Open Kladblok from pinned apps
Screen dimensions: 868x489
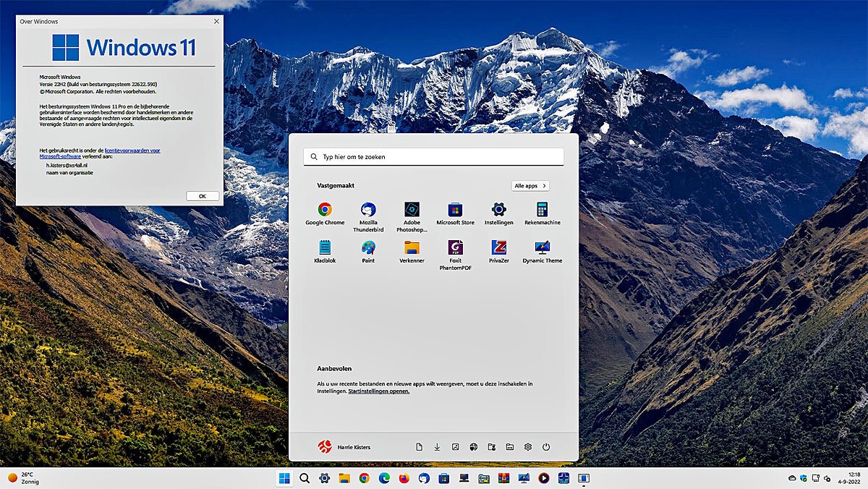coord(325,252)
